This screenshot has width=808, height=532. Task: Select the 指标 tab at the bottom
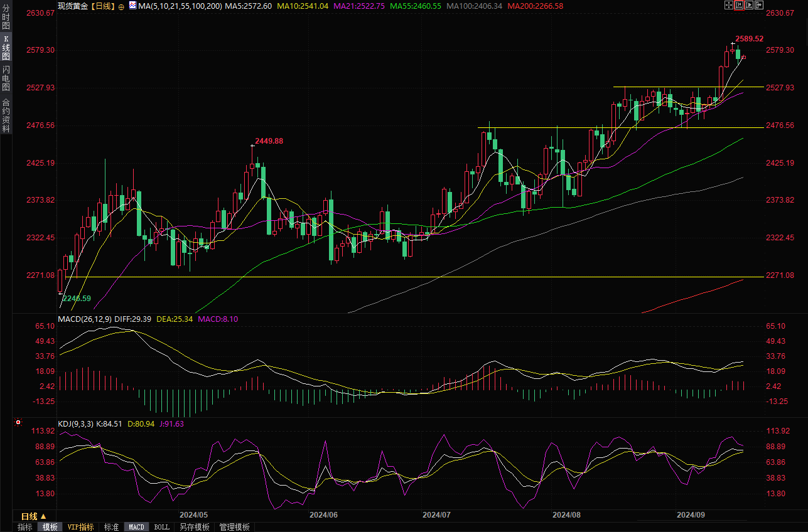point(25,527)
